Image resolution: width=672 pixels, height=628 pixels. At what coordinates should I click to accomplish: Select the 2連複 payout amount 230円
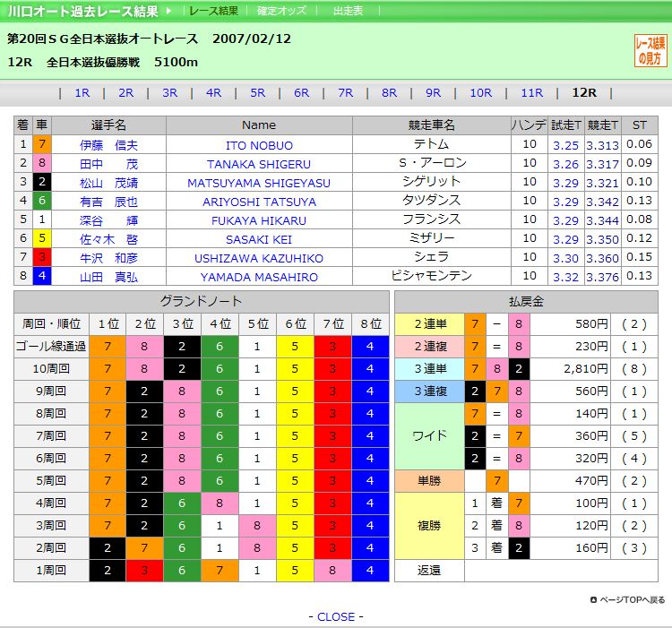click(592, 347)
